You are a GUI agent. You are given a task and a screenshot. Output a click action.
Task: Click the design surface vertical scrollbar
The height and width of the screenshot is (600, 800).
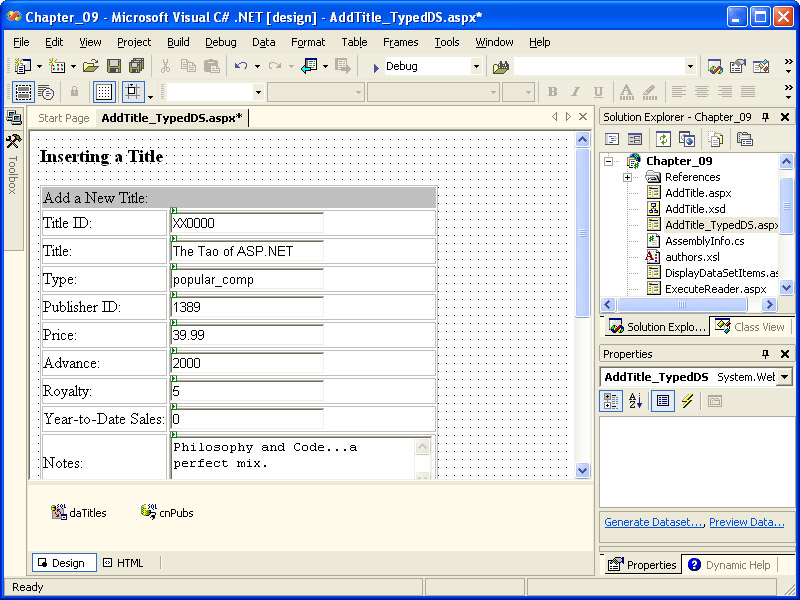(x=583, y=300)
